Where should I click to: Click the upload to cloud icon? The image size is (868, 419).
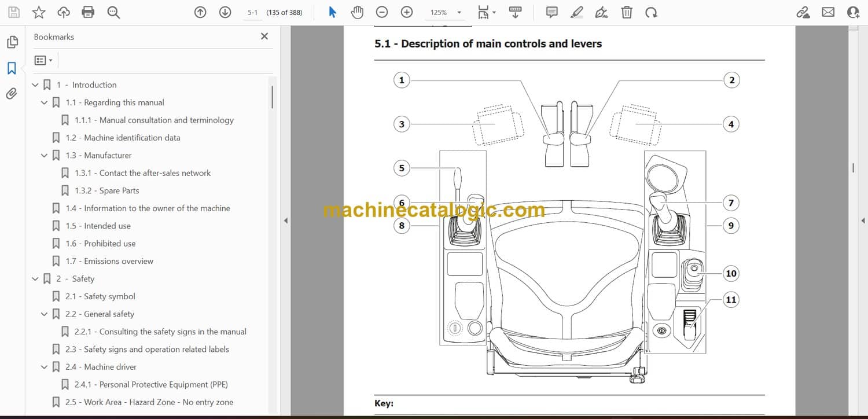(64, 12)
